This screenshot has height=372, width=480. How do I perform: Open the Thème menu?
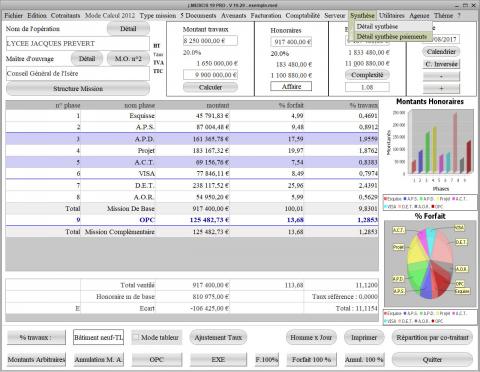[x=443, y=16]
